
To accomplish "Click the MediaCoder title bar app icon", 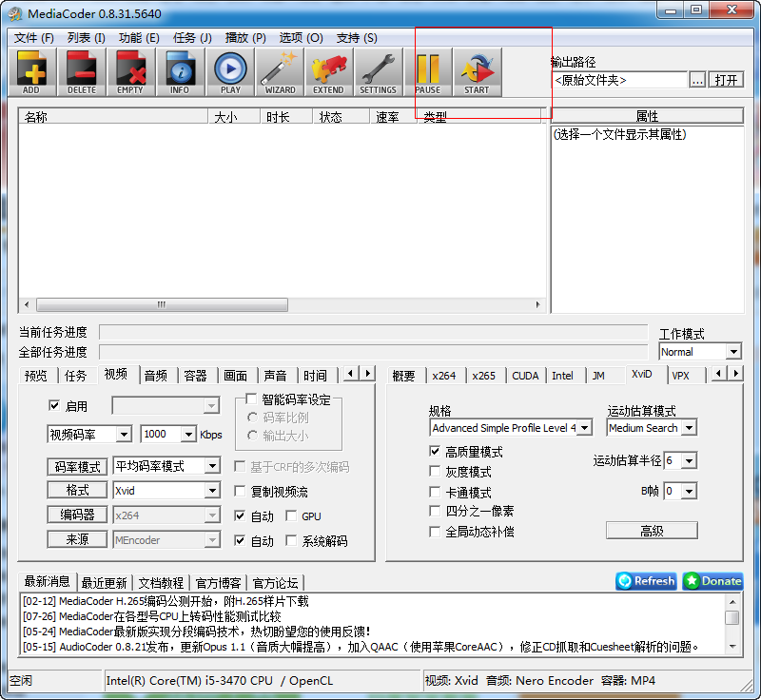I will tap(14, 13).
